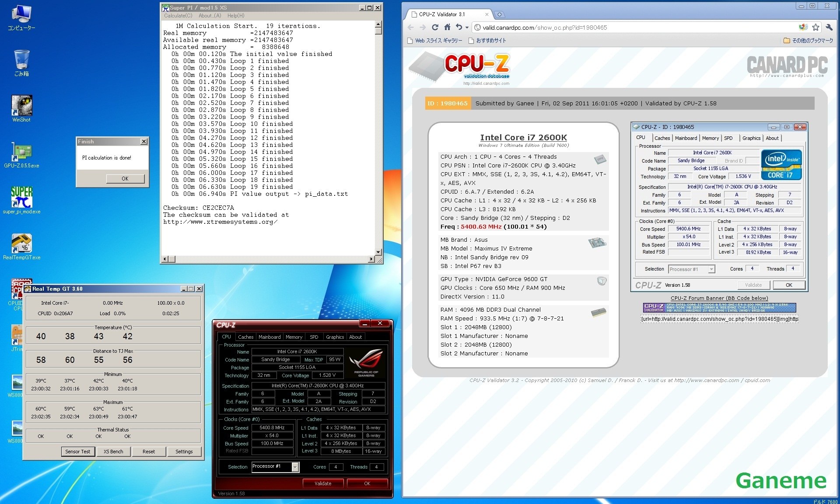Switch to the SPD tab in CPU-Z

point(314,337)
